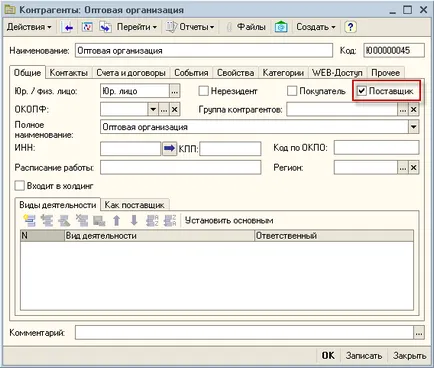Click the blue arrow button next to ИНН
Screen dimensions: 434x368
pos(169,148)
